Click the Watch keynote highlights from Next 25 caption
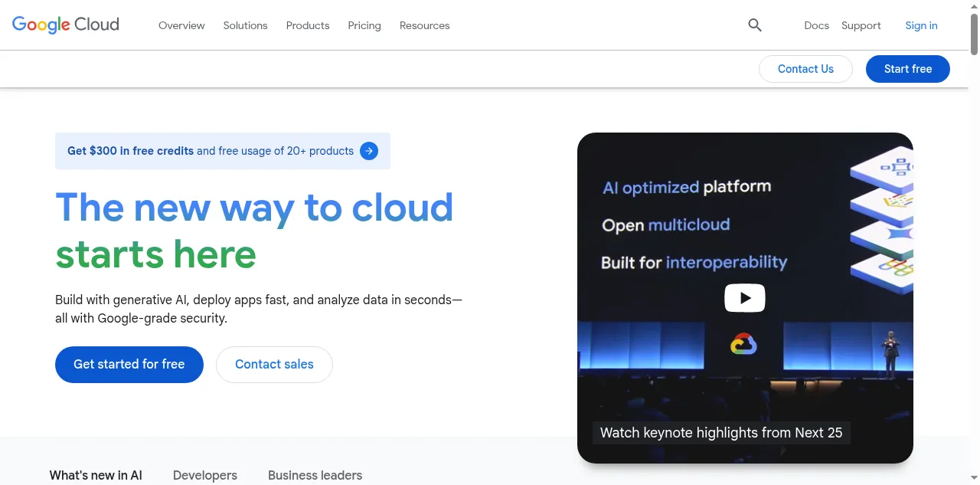The width and height of the screenshot is (980, 485). click(x=721, y=433)
